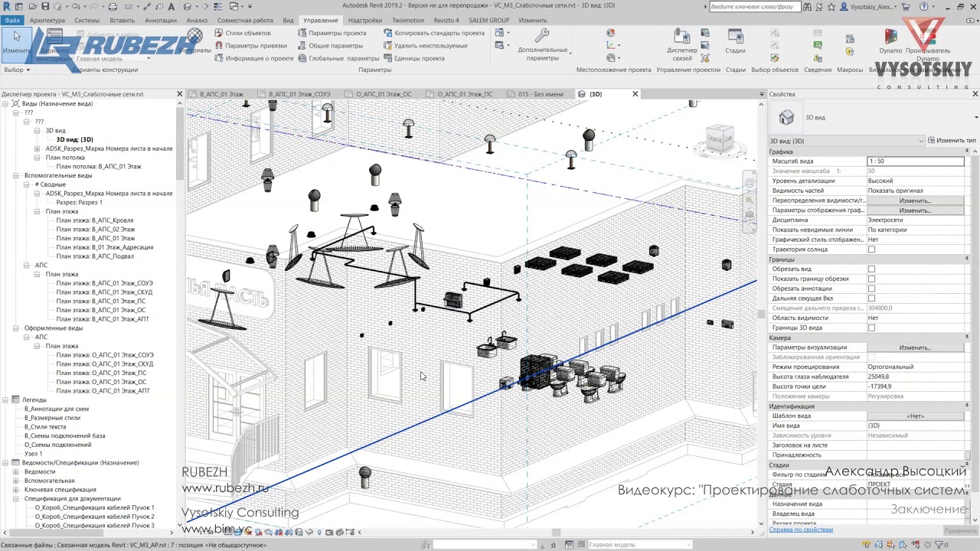Open Shared Parameters (Общие параметры)
The image size is (980, 551).
(x=330, y=45)
